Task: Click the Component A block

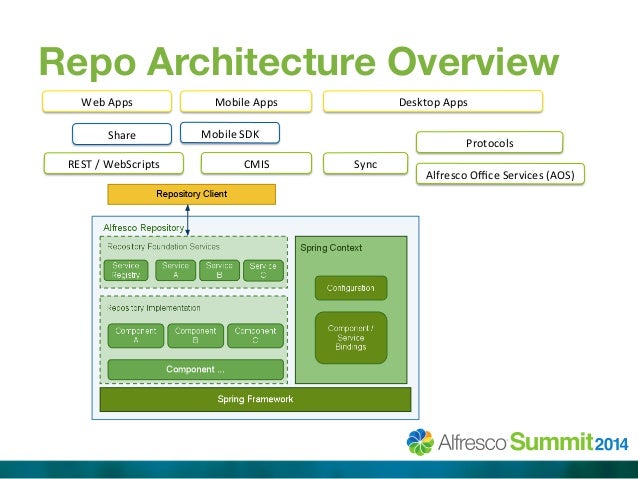Action: [x=136, y=336]
